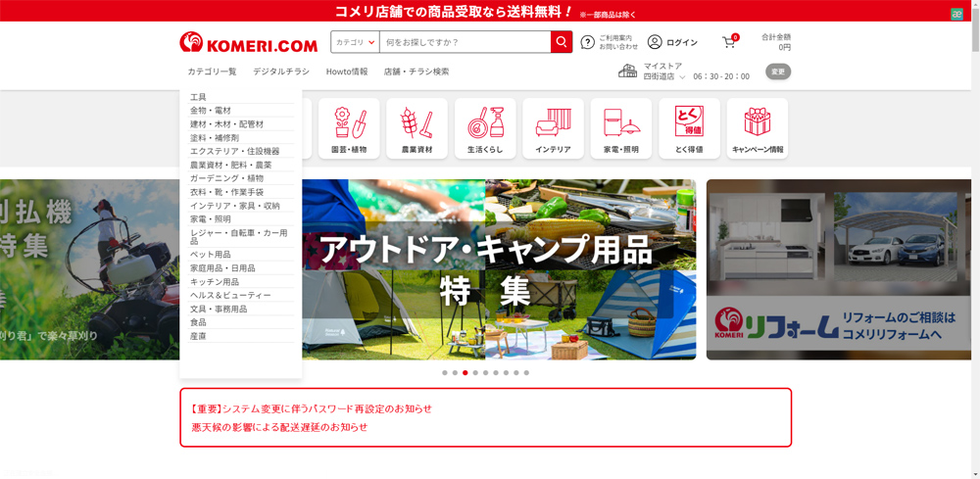
Task: Select the first carousel pagination dot
Action: click(444, 373)
